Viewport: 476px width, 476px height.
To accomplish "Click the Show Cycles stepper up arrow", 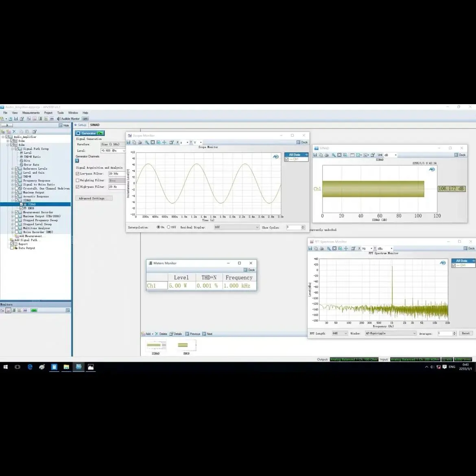I will point(303,226).
